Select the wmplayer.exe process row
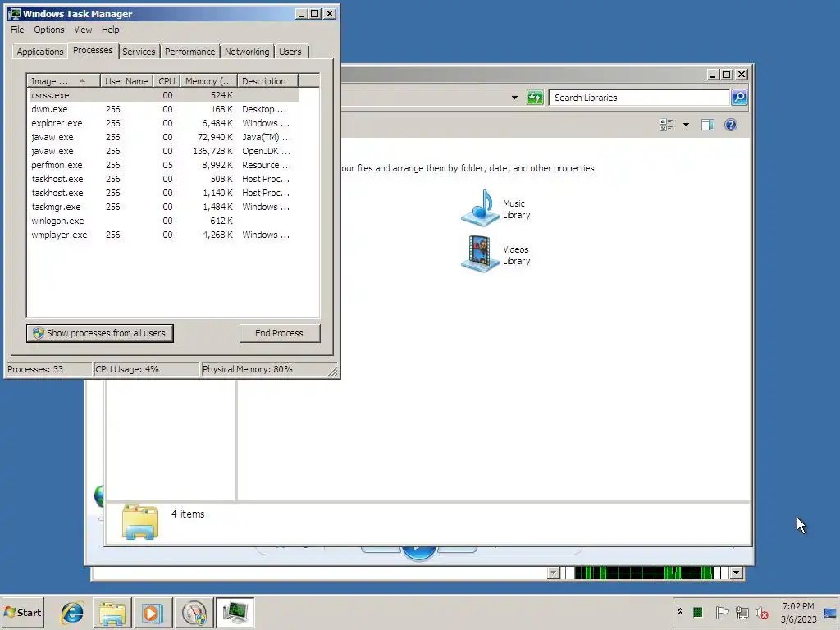The image size is (840, 630). [x=163, y=234]
